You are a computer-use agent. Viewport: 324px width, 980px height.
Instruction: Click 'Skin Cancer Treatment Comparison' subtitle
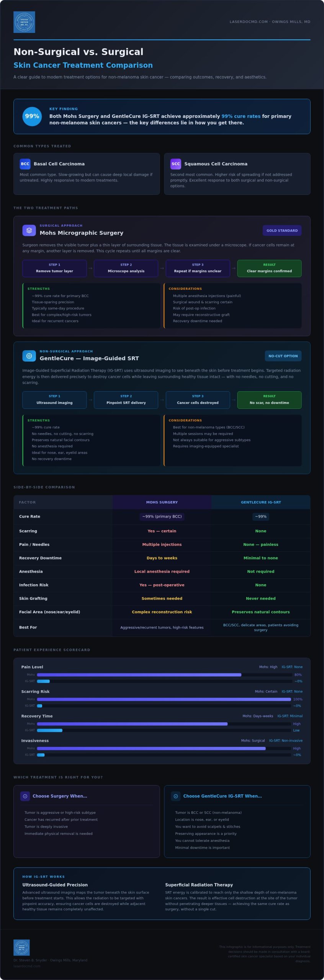pos(83,65)
